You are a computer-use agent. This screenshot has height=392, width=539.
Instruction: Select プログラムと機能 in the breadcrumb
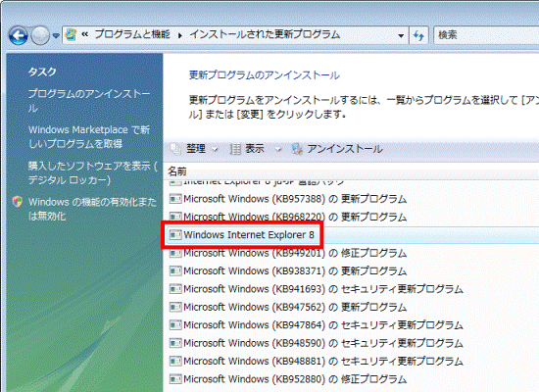coord(132,34)
